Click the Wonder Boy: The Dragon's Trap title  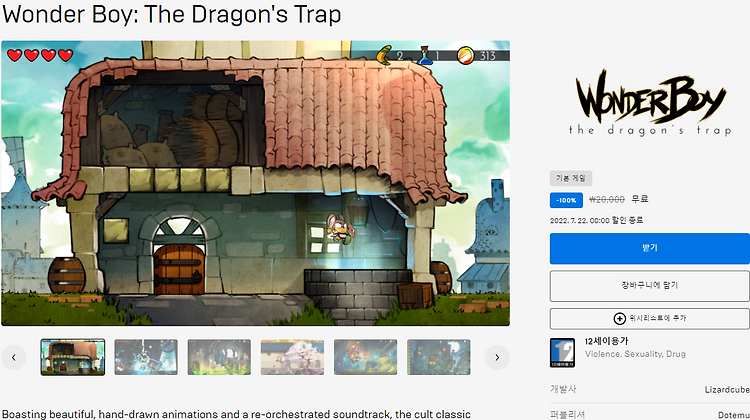click(172, 14)
